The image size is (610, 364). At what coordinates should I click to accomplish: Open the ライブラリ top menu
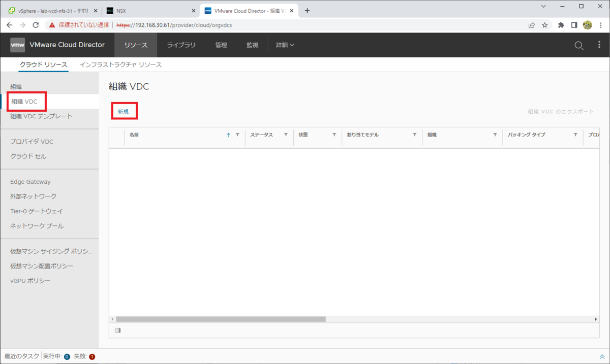[x=181, y=45]
